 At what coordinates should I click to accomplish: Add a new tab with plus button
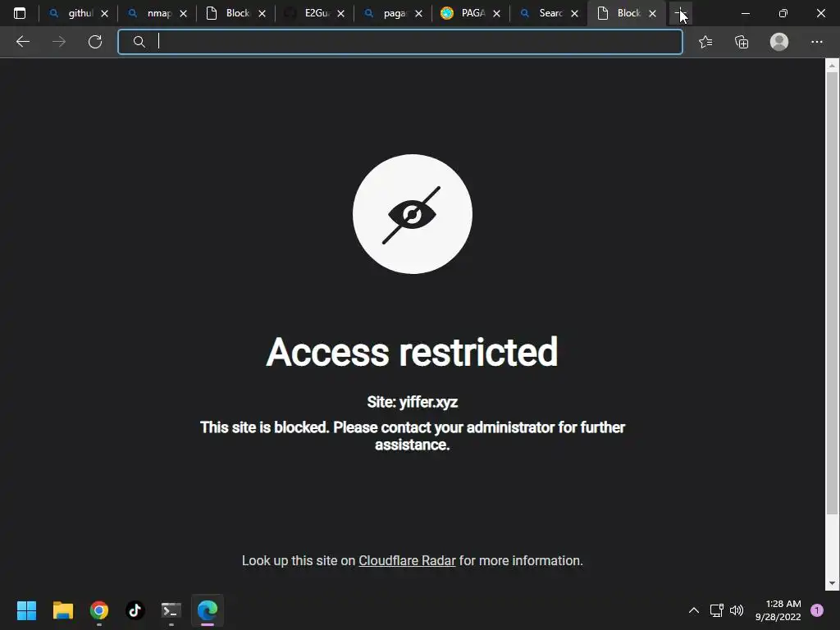click(680, 13)
